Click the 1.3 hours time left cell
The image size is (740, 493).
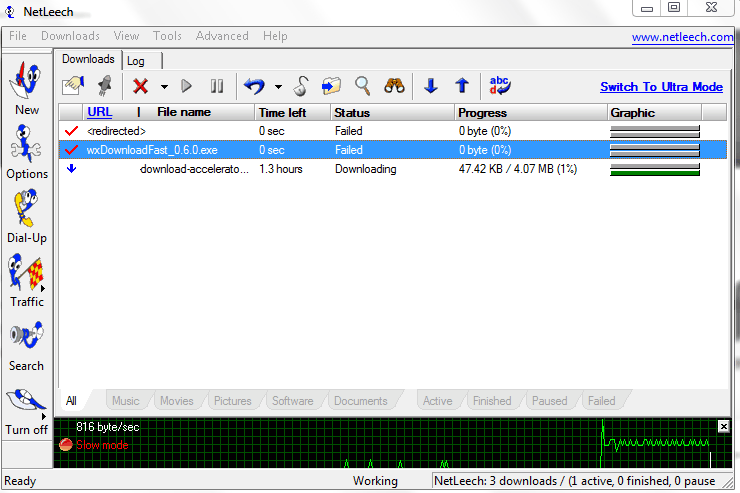[280, 169]
